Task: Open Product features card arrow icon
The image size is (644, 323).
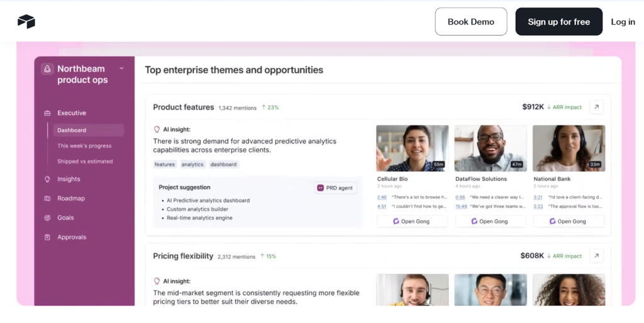Action: click(x=596, y=107)
